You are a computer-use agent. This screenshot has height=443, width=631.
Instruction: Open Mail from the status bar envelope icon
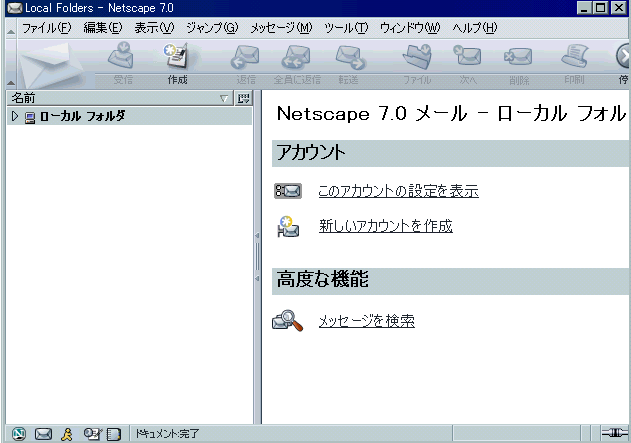[43, 434]
